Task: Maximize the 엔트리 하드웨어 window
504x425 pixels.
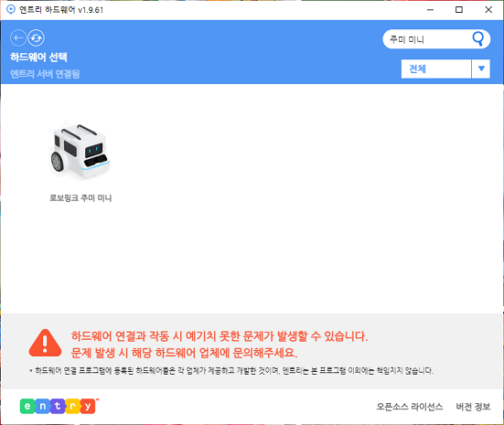Action: pos(459,10)
